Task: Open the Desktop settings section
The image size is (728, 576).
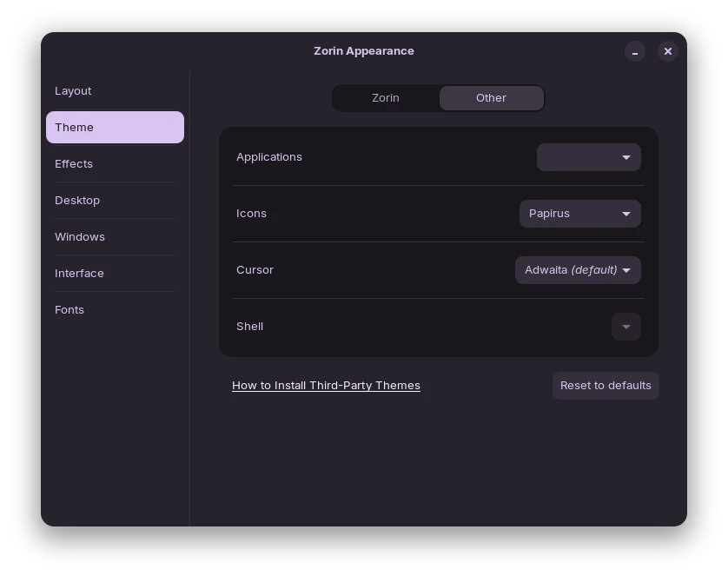Action: point(77,201)
